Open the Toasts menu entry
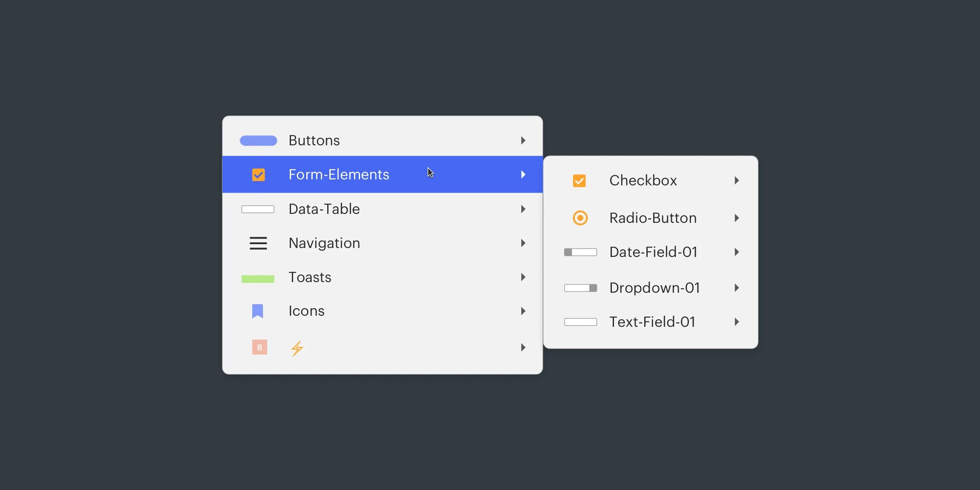Viewport: 980px width, 490px height. (x=383, y=277)
